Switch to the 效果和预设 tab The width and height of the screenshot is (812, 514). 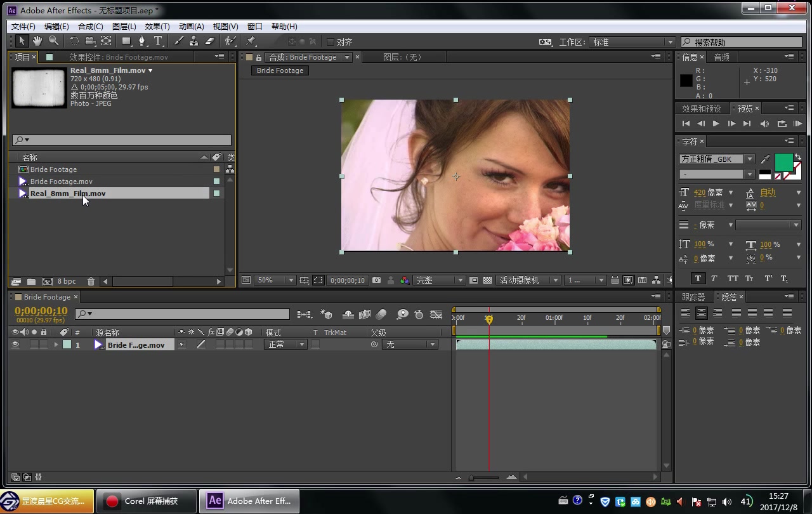coord(702,109)
